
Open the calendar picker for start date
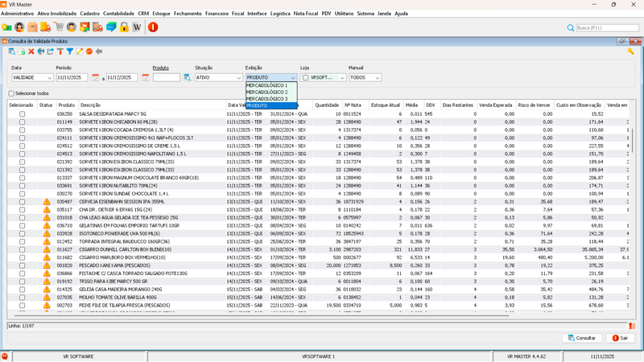(95, 78)
